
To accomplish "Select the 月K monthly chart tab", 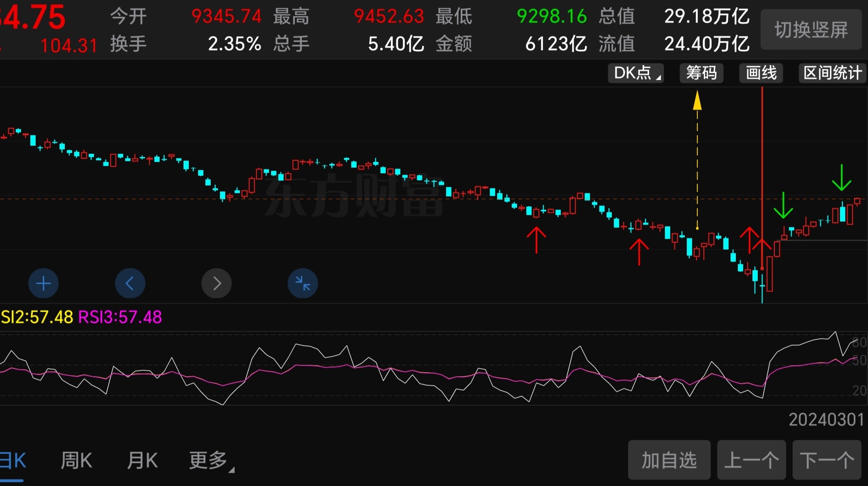I will [142, 461].
